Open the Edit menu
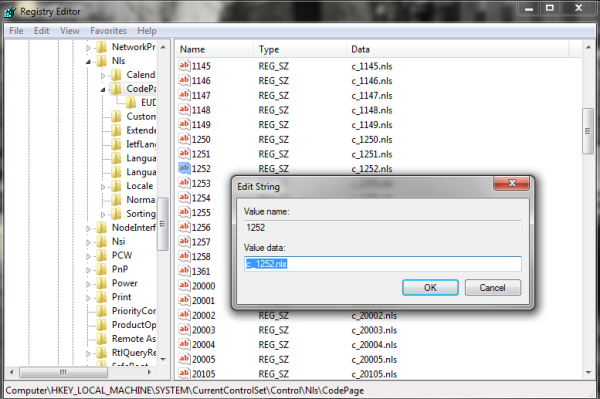This screenshot has width=600, height=399. tap(41, 31)
